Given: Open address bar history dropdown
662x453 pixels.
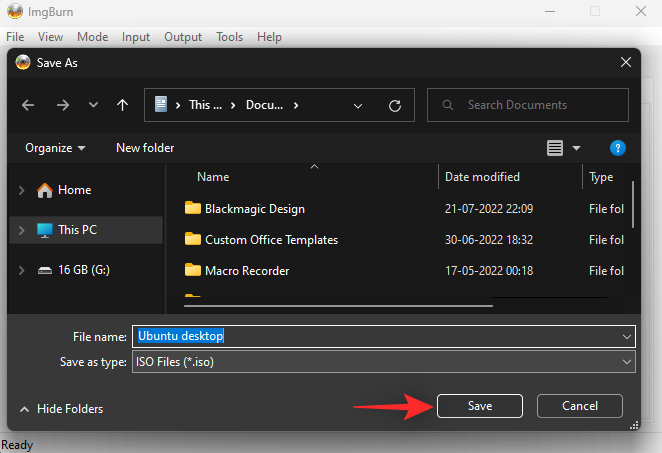Looking at the screenshot, I should click(358, 106).
